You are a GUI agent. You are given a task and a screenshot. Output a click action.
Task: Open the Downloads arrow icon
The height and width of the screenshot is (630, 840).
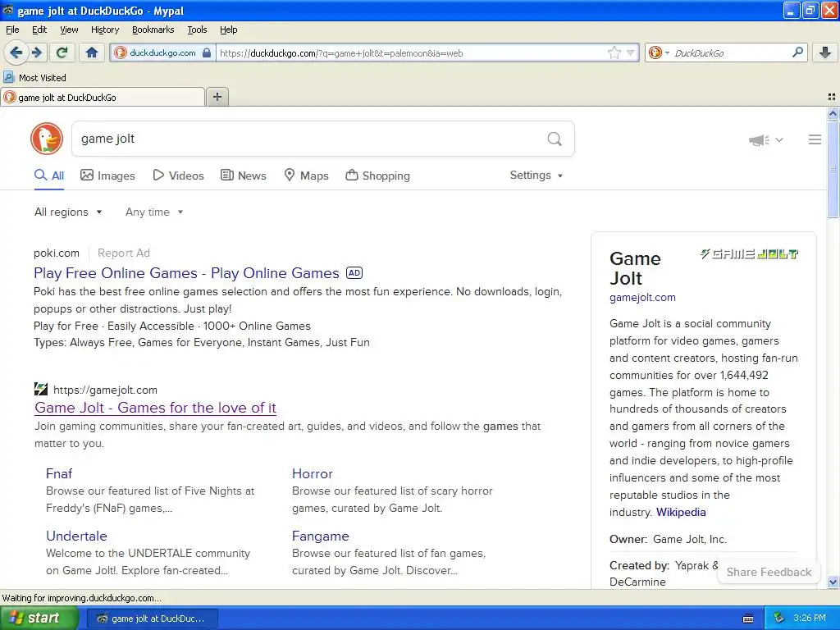pyautogui.click(x=825, y=52)
